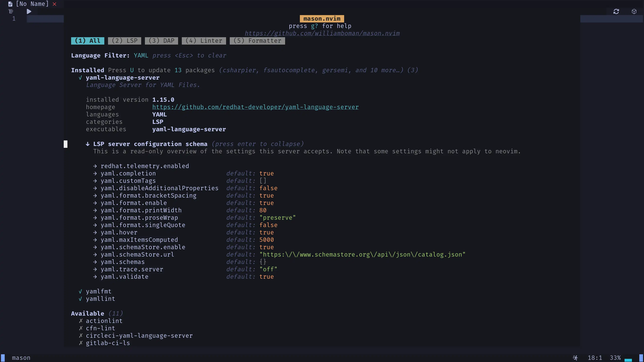
Task: Expand the yaml.hover setting
Action: [119, 232]
